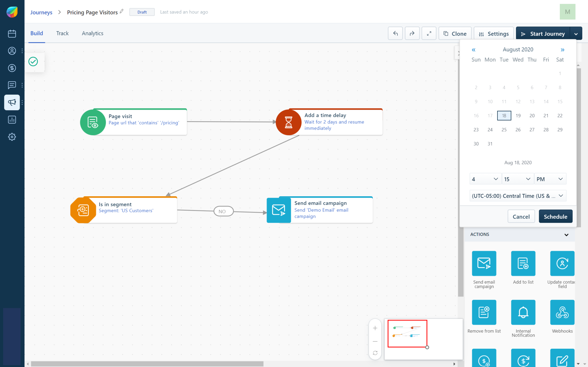Open the Campaigns megaphone sidebar icon
Viewport: 588px width, 367px height.
12,102
